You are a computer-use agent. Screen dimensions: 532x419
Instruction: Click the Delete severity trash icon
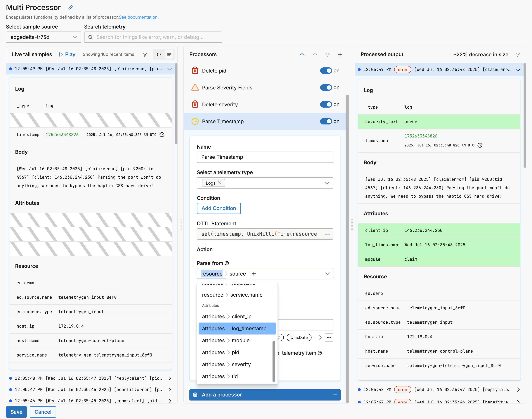(x=195, y=105)
